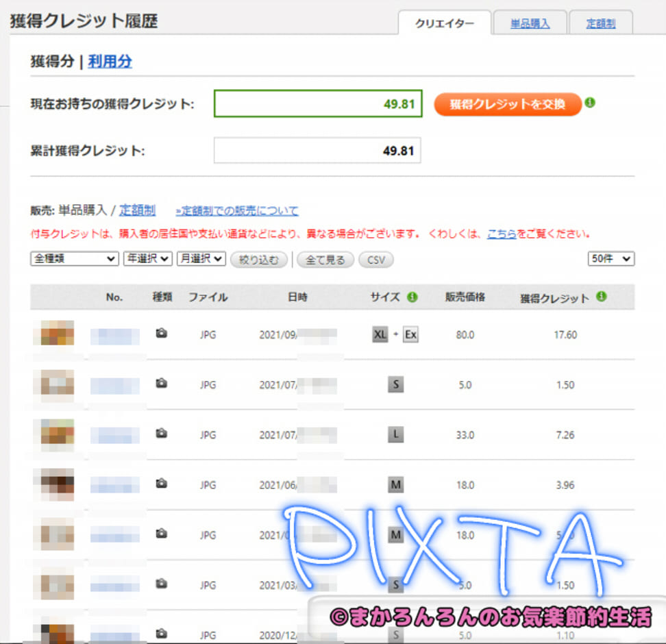This screenshot has width=666, height=644.
Task: Click the 全て見る button
Action: pyautogui.click(x=325, y=260)
